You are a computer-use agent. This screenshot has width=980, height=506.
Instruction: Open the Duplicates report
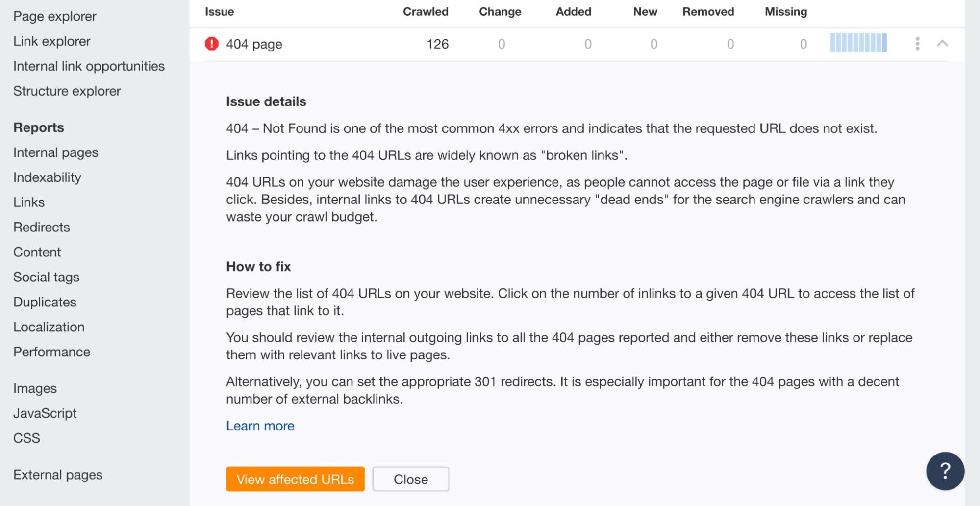45,302
